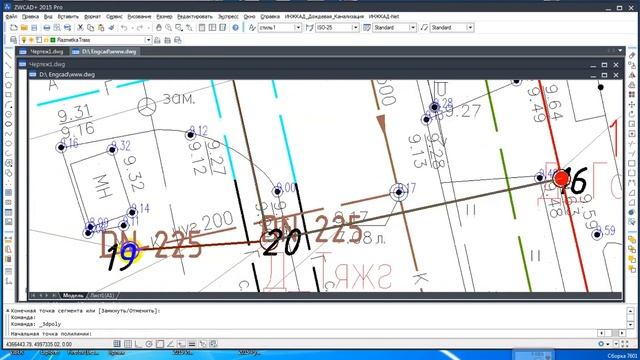Screen dimensions: 640x360
Task: Click the coordinates readout in status bar
Action: tap(39, 344)
